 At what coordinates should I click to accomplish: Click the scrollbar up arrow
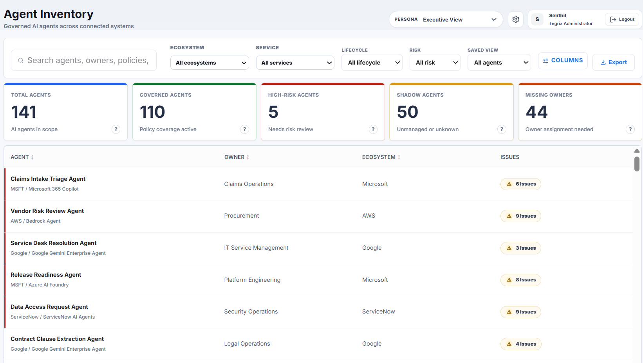[x=637, y=151]
